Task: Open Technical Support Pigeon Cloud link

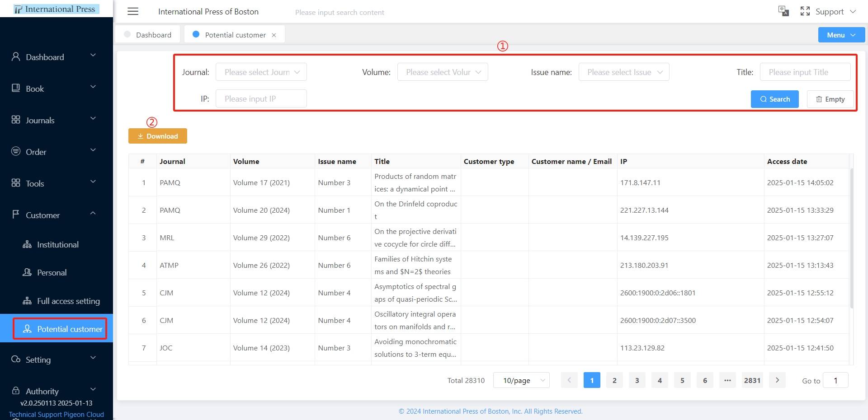Action: pos(57,414)
